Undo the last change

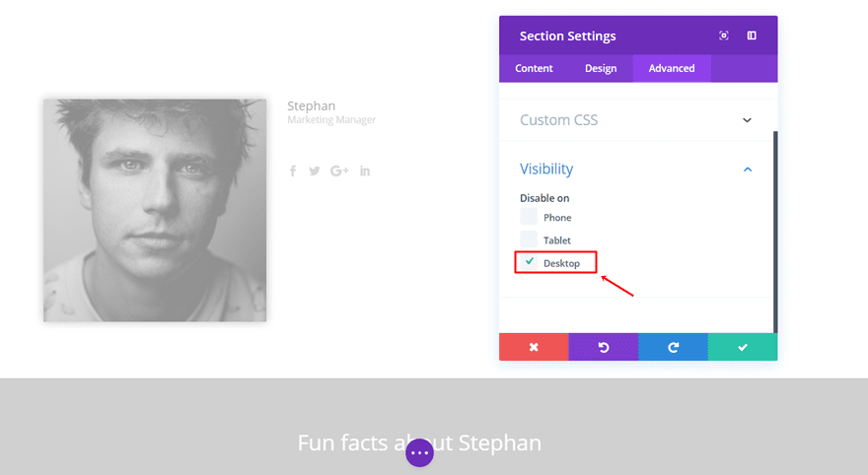(x=604, y=347)
